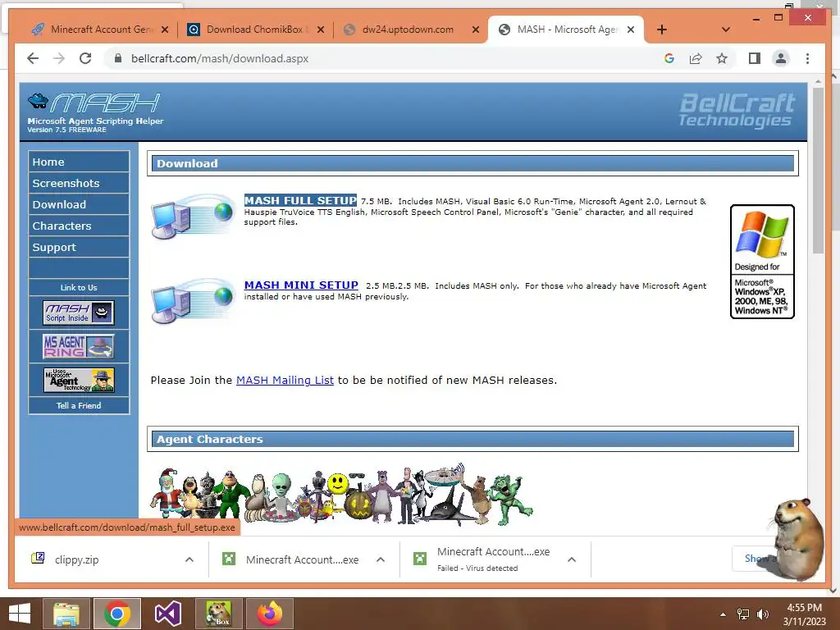Download MASH MINI SETUP link

[x=301, y=285]
